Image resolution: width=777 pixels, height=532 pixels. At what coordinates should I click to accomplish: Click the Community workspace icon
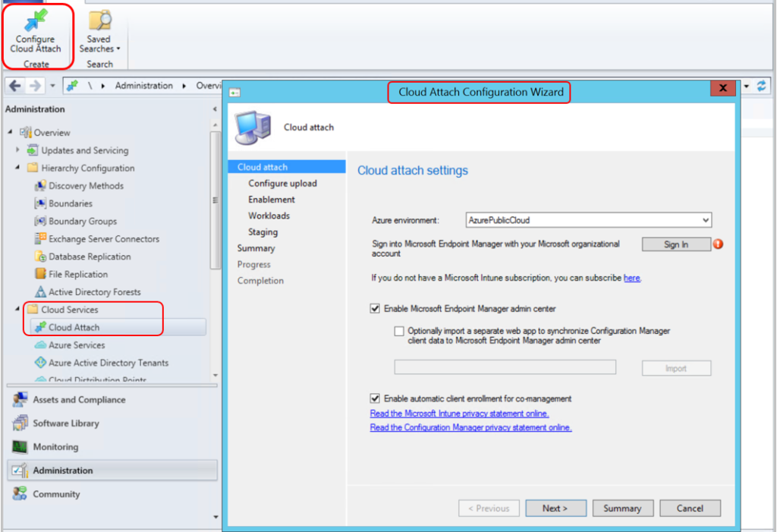(20, 494)
